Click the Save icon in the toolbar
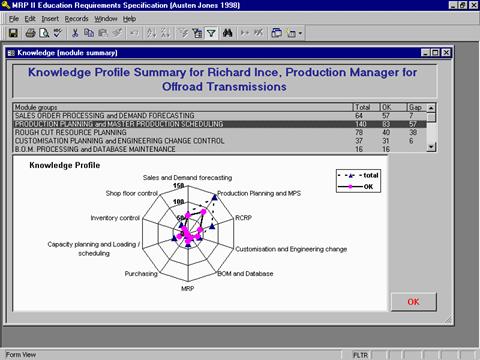Image resolution: width=480 pixels, height=360 pixels. coord(13,33)
